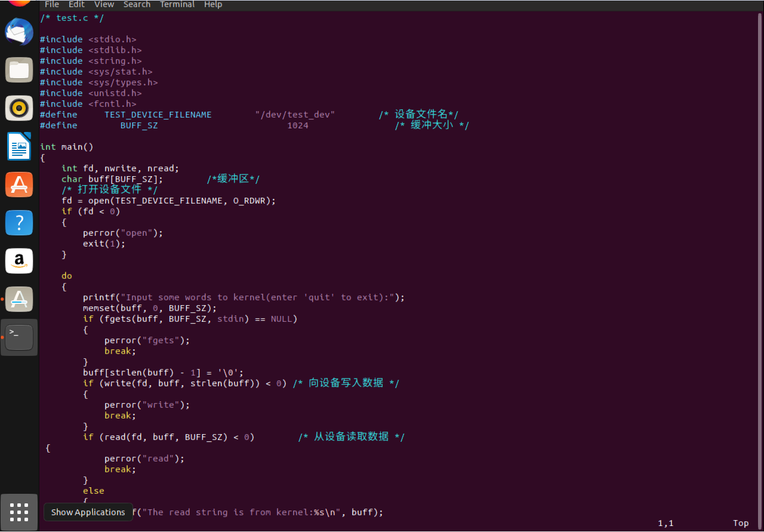Open the Search menu
The width and height of the screenshot is (764, 532).
click(x=137, y=5)
